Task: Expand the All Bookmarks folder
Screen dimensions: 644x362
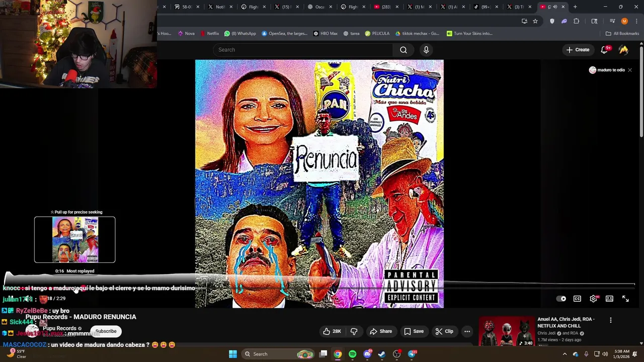Action: point(622,34)
